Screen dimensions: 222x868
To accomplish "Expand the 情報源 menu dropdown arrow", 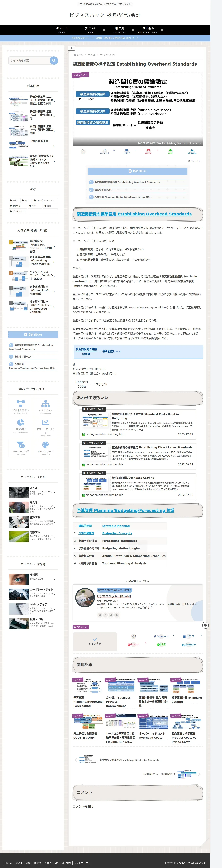I will coord(162,30).
